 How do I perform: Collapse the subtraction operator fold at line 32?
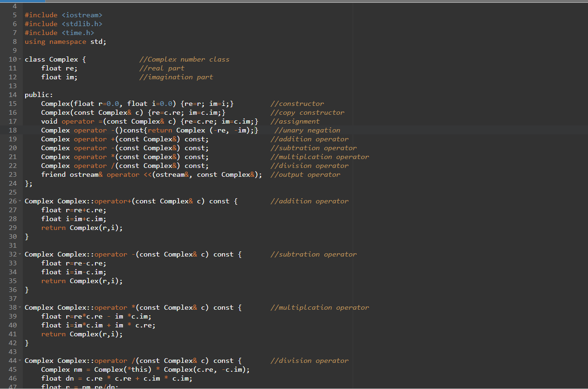pos(21,254)
